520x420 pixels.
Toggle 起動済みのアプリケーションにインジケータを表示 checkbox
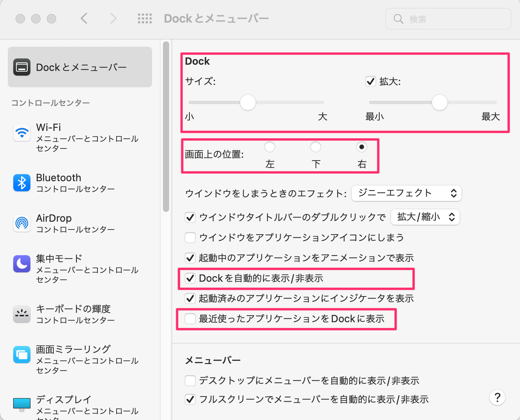(190, 298)
